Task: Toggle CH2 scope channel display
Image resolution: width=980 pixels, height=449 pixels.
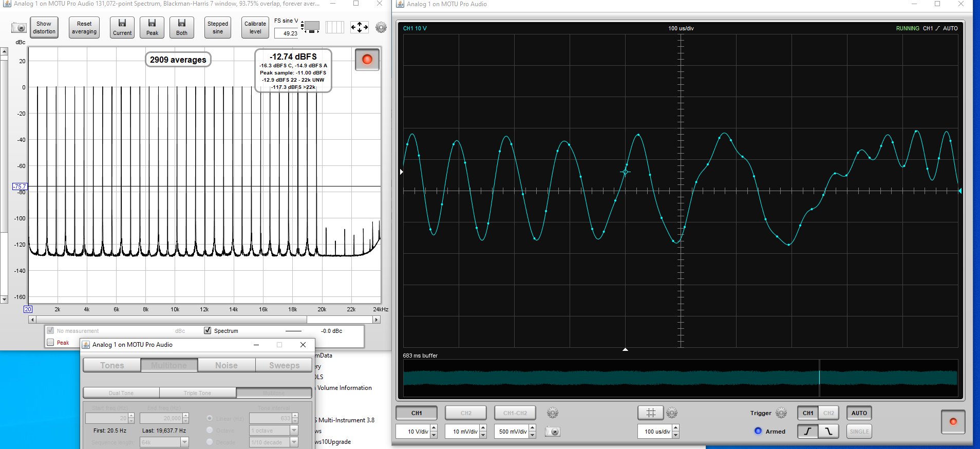Action: [466, 413]
